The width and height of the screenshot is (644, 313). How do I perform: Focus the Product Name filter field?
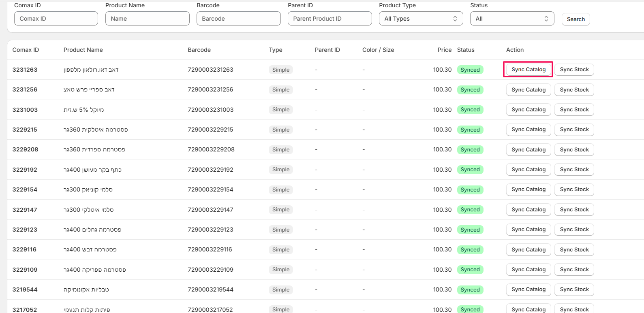click(x=147, y=19)
